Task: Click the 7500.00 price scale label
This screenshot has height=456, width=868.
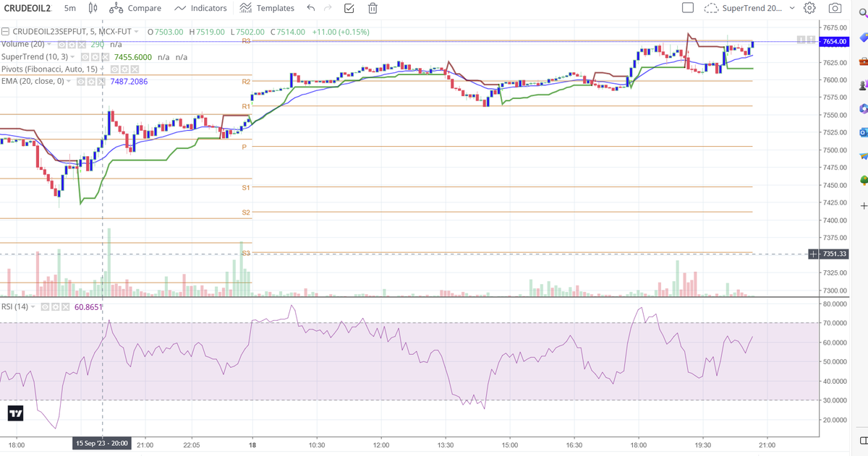Action: pyautogui.click(x=835, y=150)
